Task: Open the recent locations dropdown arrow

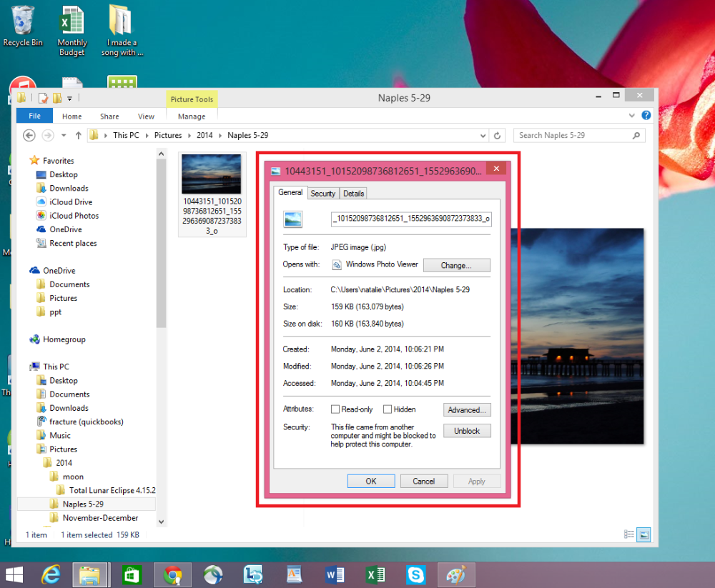Action: (x=64, y=135)
